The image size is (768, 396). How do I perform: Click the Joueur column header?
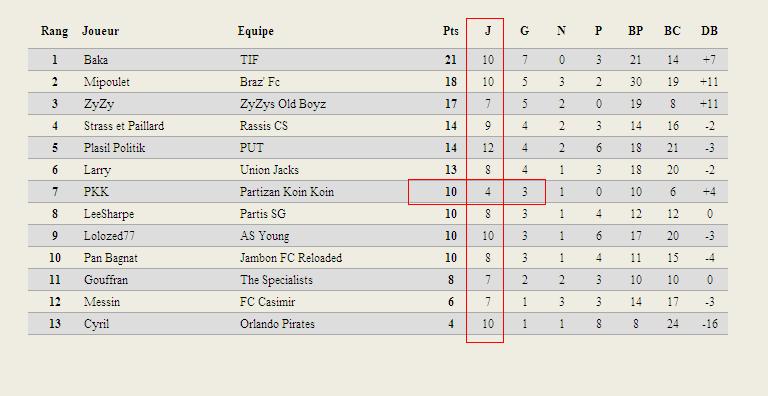point(100,31)
